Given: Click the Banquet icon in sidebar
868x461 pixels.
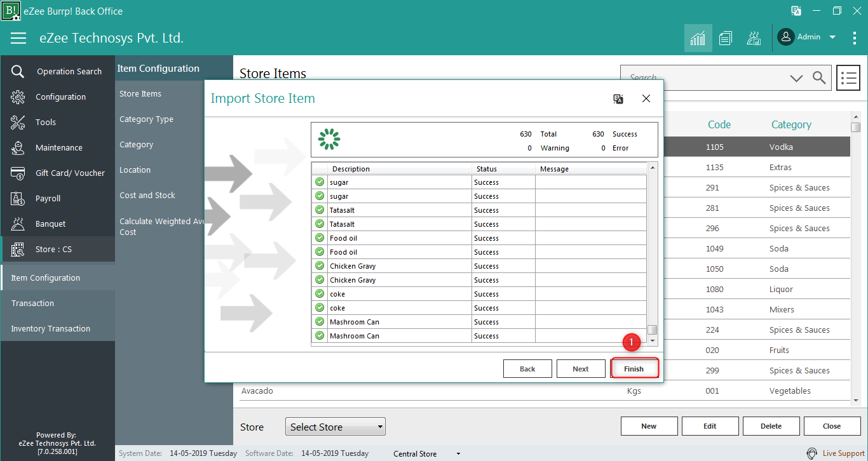Looking at the screenshot, I should click(18, 224).
